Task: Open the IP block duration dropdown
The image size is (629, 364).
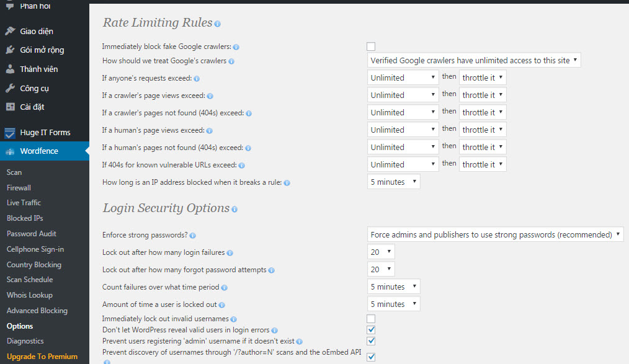Action: (393, 181)
